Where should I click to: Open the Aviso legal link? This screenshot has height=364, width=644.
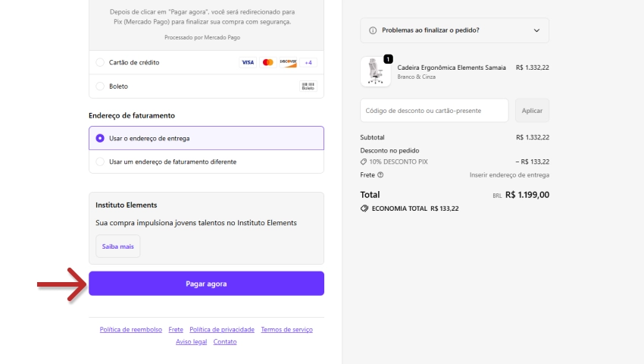click(192, 342)
